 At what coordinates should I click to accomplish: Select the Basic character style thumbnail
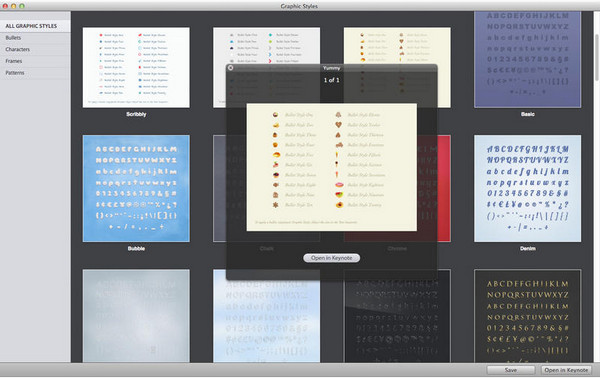click(527, 59)
